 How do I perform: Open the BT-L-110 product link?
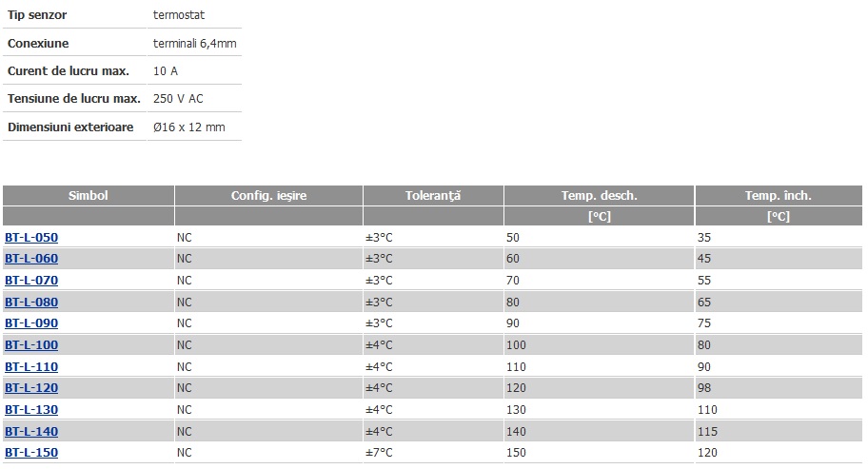pyautogui.click(x=31, y=366)
